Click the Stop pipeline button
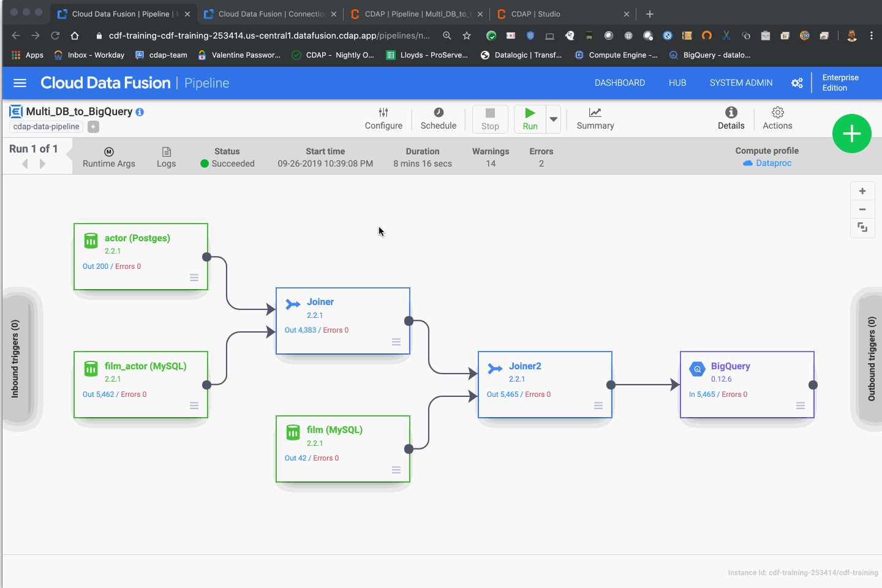The height and width of the screenshot is (588, 882). pyautogui.click(x=490, y=119)
